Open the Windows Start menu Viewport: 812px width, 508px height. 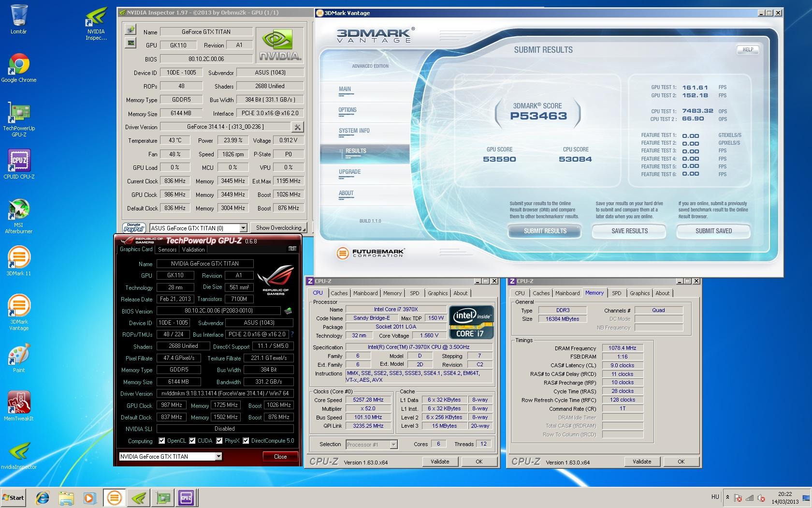[14, 497]
